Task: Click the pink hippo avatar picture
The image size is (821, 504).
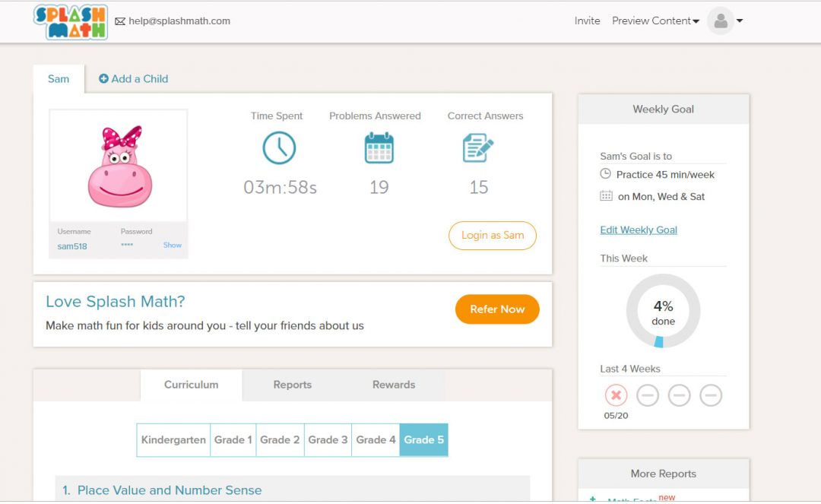Action: 119,167
